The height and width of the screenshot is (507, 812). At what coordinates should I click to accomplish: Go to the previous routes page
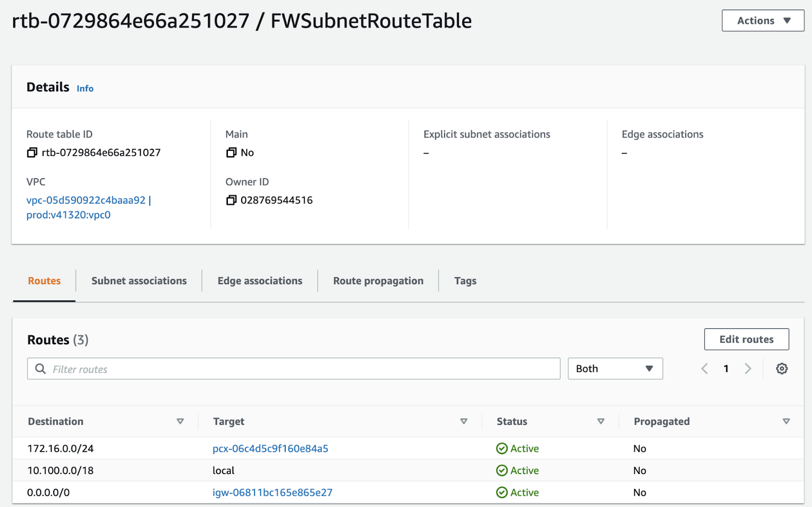pos(704,369)
